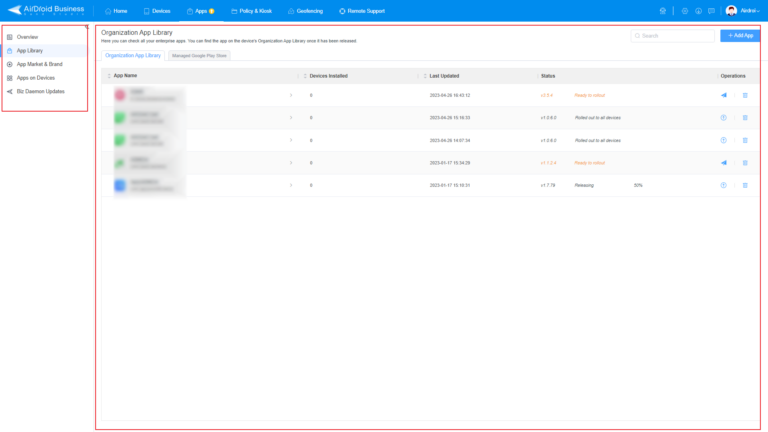Click the Add App button
768x432 pixels.
coord(740,35)
